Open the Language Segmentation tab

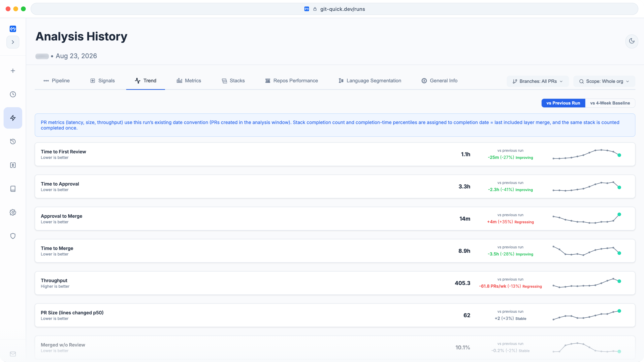pos(370,81)
